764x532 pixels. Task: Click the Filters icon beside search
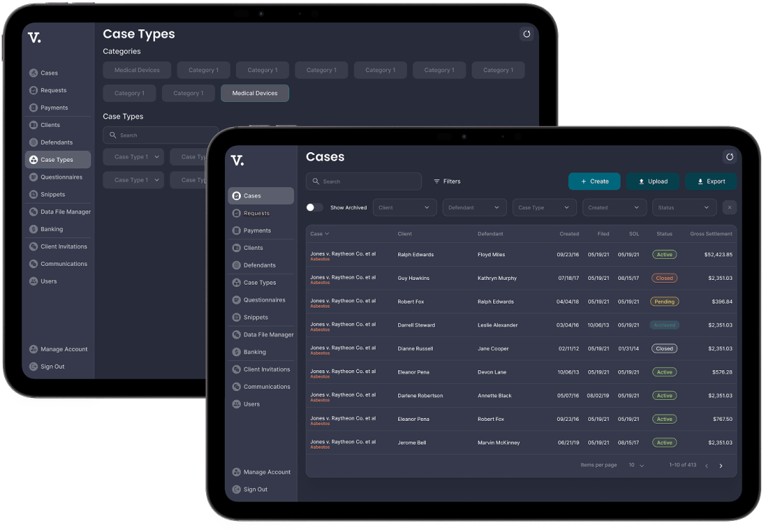437,181
